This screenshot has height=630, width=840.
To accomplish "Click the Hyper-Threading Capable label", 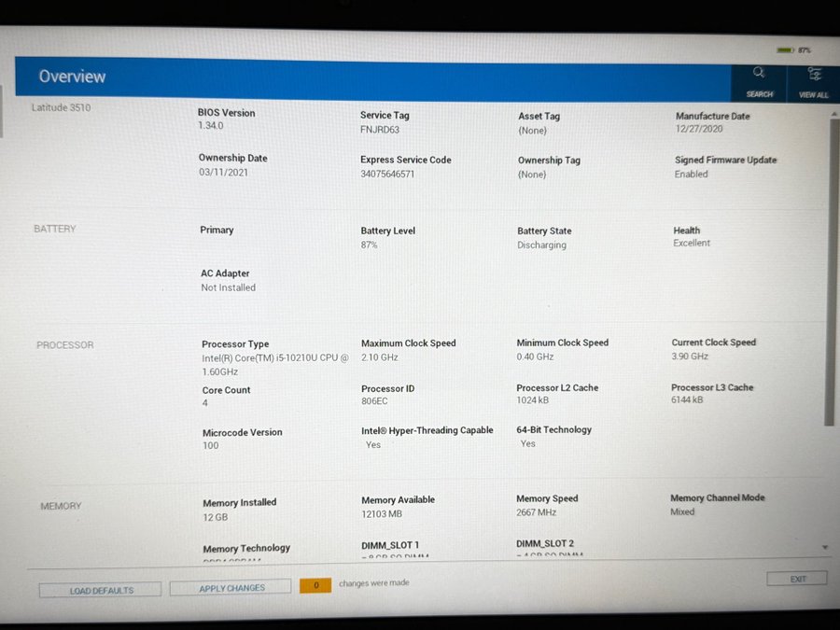I will click(427, 430).
